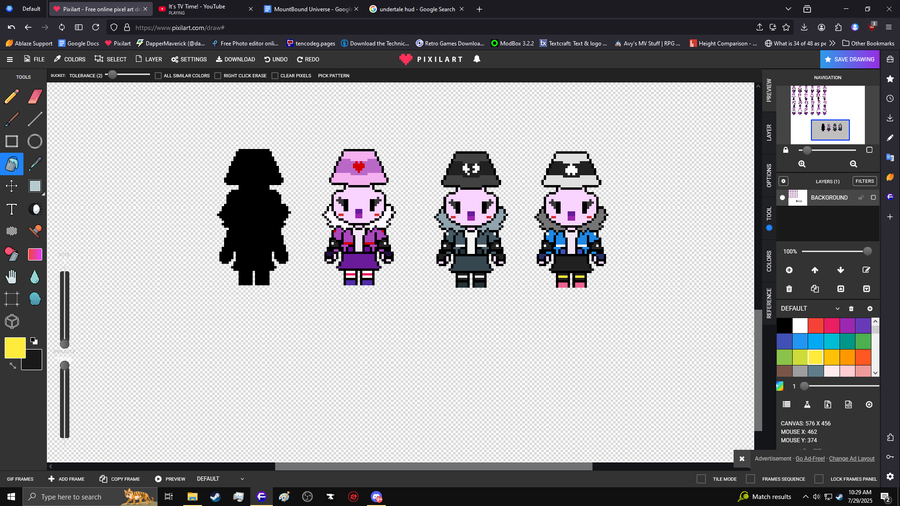Select the Hand pan tool
The height and width of the screenshot is (506, 900).
[x=11, y=277]
